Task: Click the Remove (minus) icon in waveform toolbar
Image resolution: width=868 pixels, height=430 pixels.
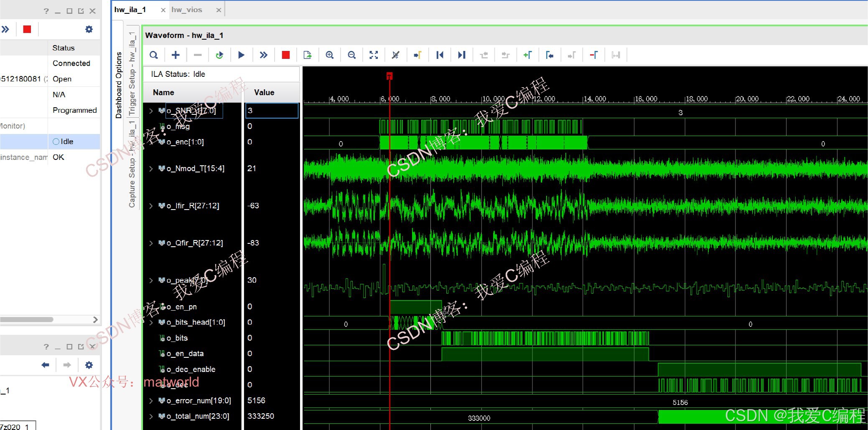Action: click(198, 55)
